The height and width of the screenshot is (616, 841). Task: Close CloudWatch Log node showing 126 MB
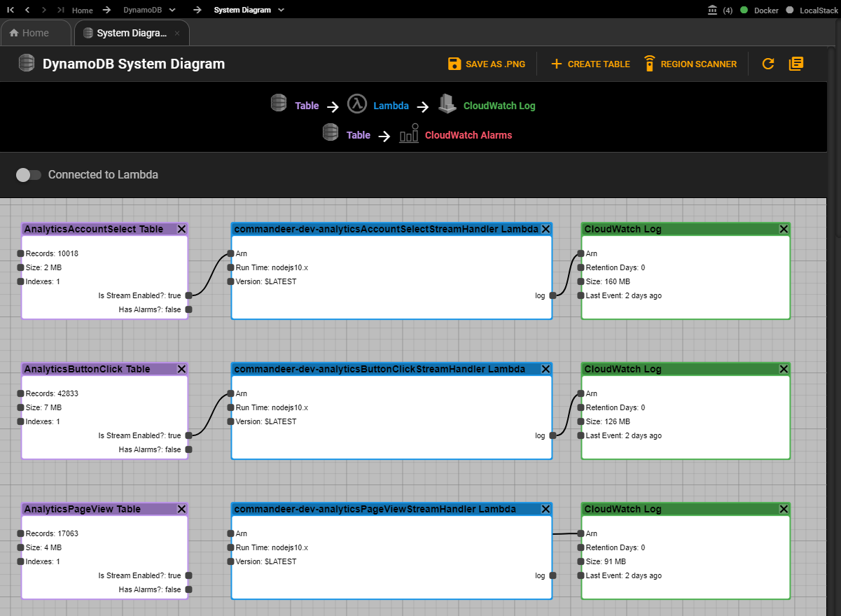(x=784, y=369)
